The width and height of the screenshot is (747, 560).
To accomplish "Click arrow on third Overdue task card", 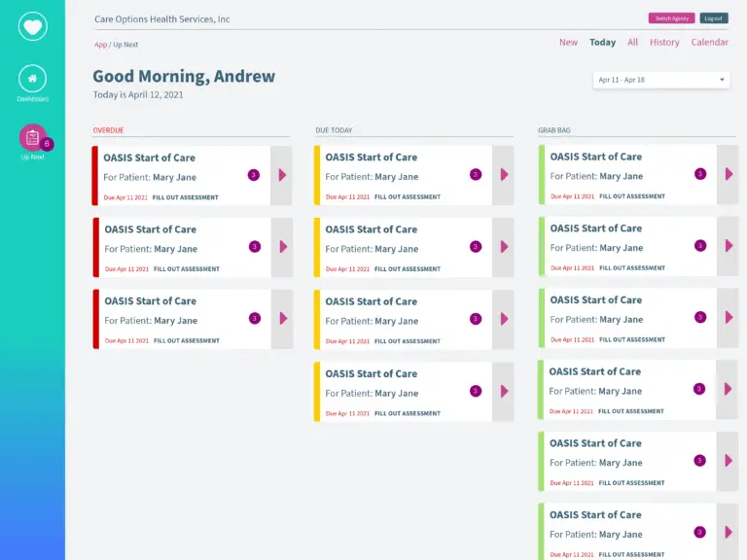I will (x=282, y=318).
